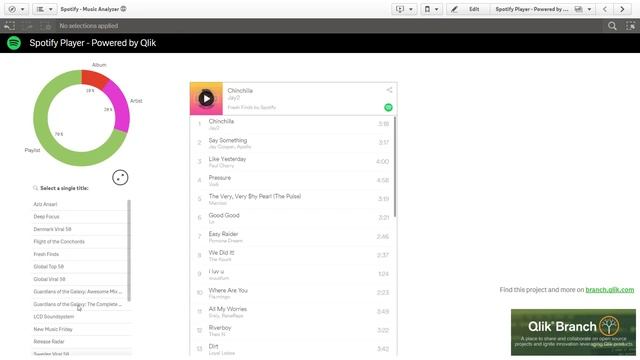Click the red Album donut segment
The width and height of the screenshot is (640, 360).
[95, 78]
